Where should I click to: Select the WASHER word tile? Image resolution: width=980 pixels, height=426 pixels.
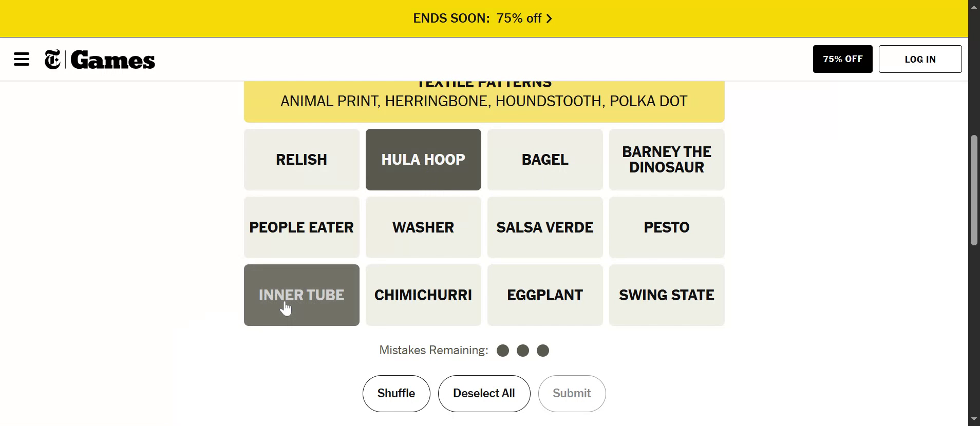click(x=423, y=227)
